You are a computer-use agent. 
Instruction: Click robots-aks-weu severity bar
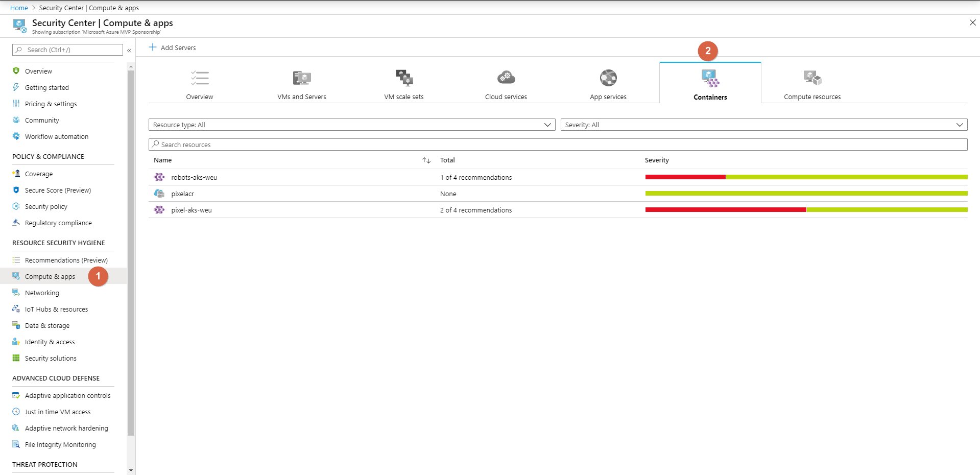806,177
